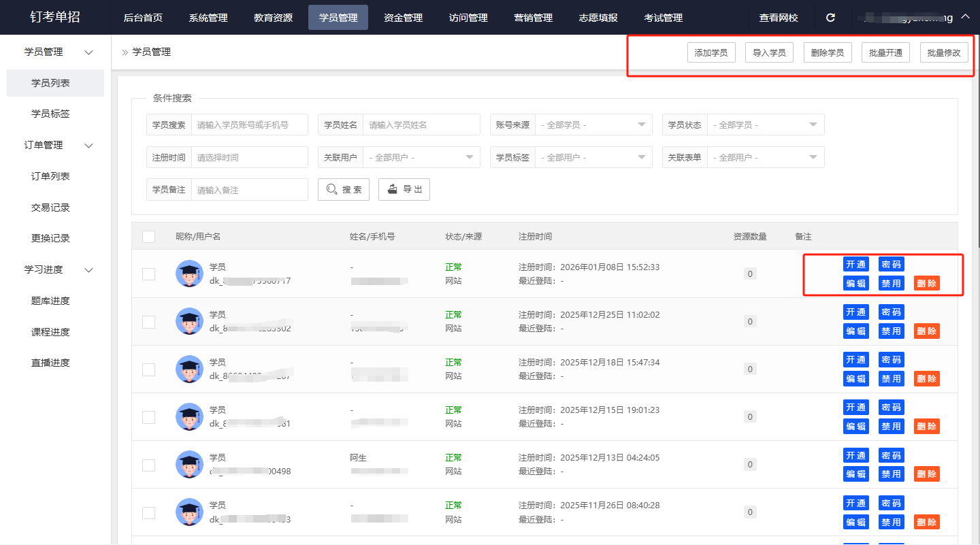Check the first student row checkbox
This screenshot has width=980, height=545.
click(148, 274)
